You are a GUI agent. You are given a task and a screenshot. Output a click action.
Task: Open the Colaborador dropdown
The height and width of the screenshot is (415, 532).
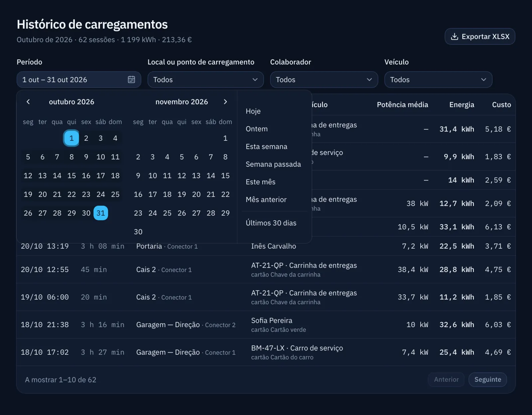(x=324, y=80)
